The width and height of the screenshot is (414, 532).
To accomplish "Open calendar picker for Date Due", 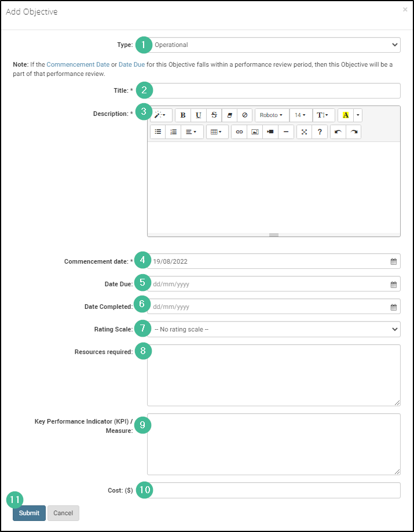I will (394, 285).
